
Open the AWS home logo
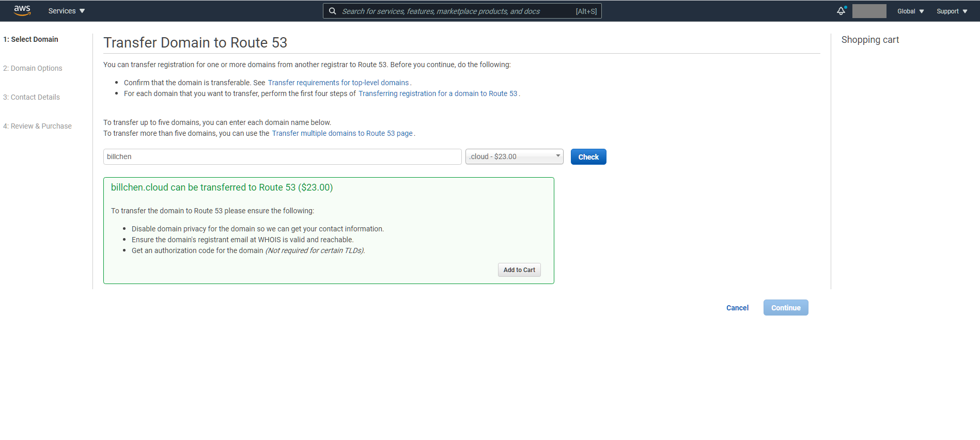pyautogui.click(x=22, y=11)
